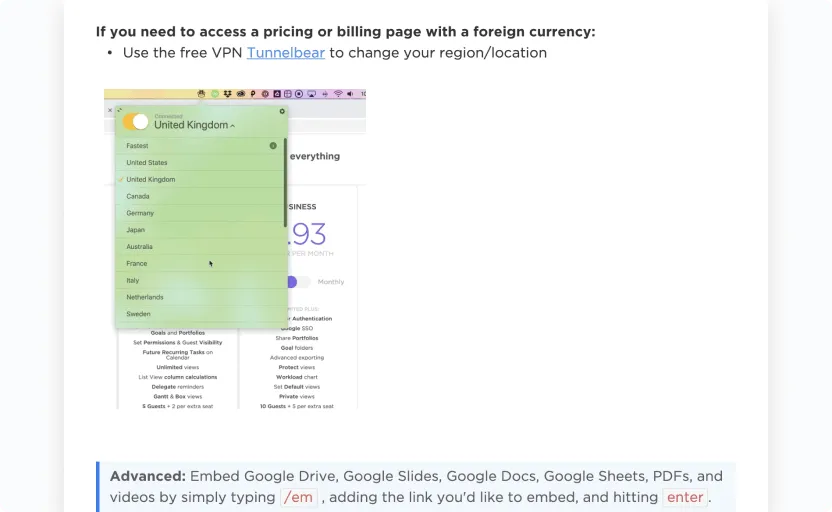This screenshot has height=512, width=832.
Task: Click the Wi-Fi icon in menu bar
Action: click(x=338, y=94)
